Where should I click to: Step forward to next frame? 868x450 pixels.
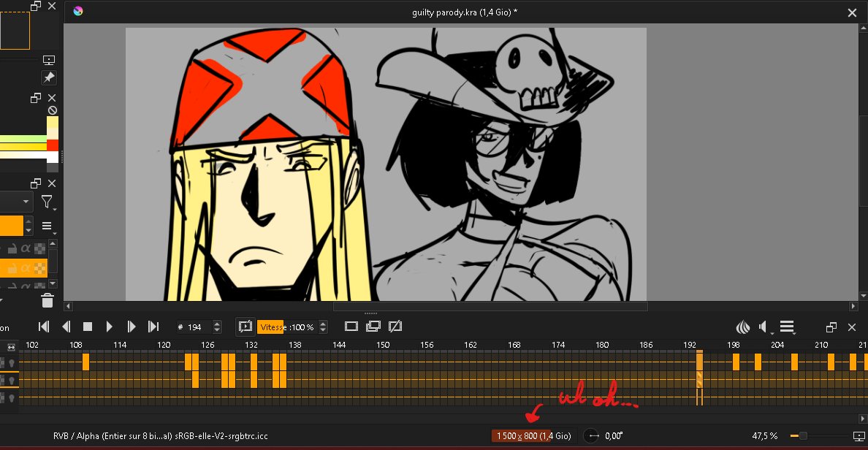tap(132, 327)
